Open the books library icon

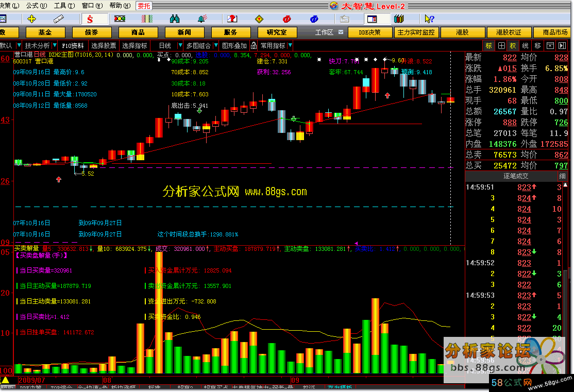(399, 19)
